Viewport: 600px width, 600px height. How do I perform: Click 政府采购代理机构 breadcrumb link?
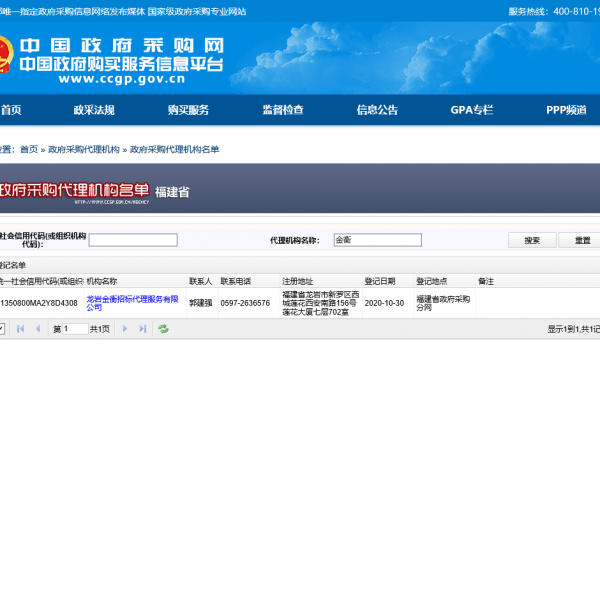[84, 149]
